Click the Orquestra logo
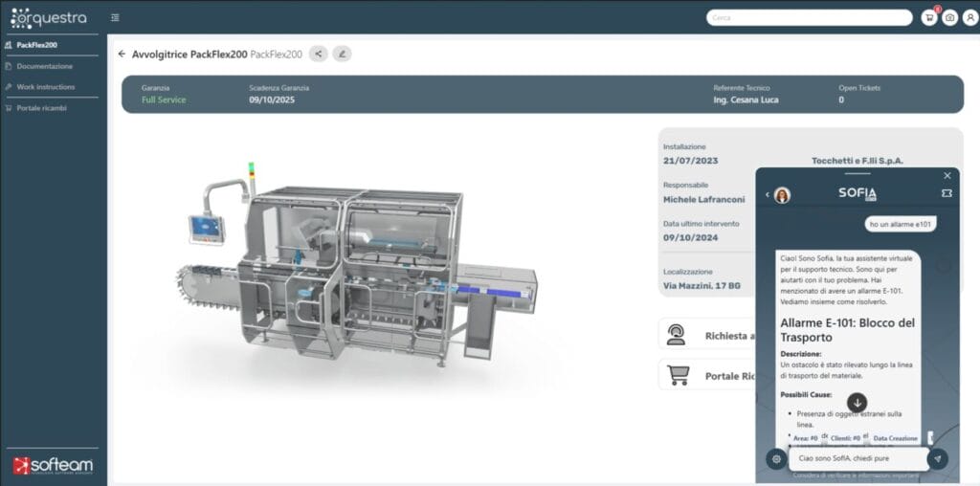Image resolution: width=980 pixels, height=486 pixels. pyautogui.click(x=49, y=17)
